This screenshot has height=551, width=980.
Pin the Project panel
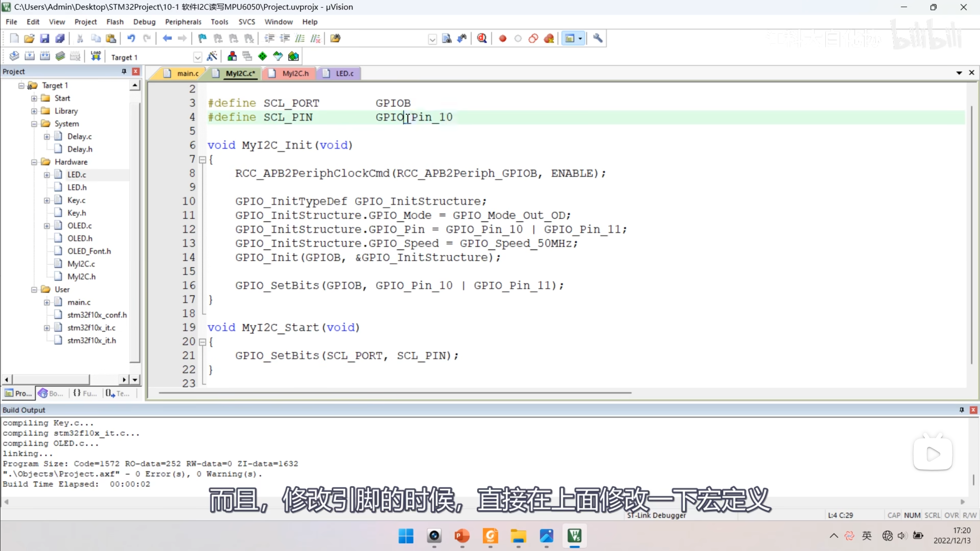(124, 72)
